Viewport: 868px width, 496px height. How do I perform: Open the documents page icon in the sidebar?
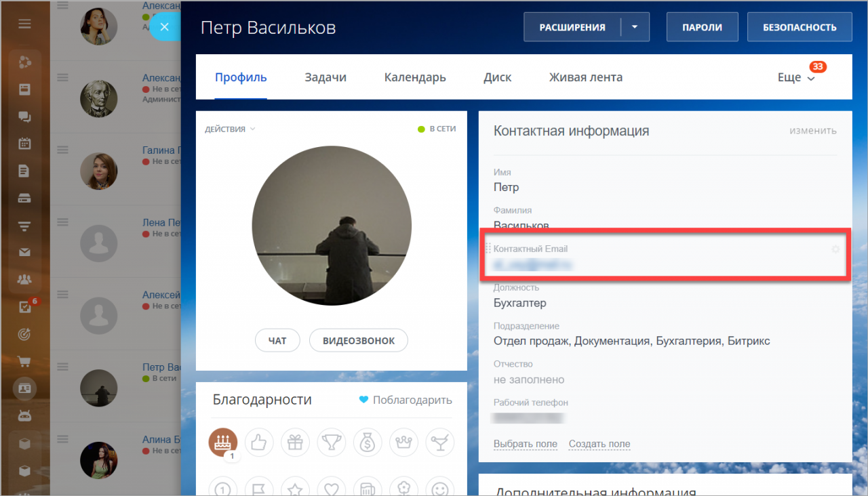tap(24, 171)
